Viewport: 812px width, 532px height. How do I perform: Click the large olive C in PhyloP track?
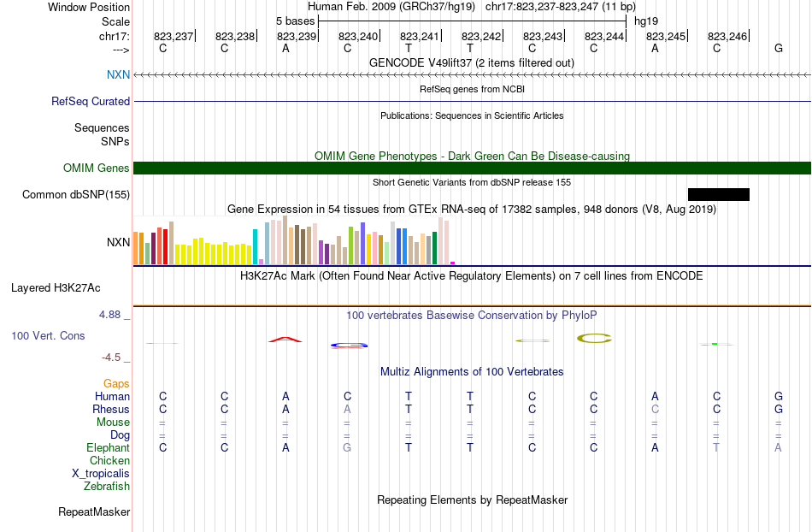click(594, 338)
